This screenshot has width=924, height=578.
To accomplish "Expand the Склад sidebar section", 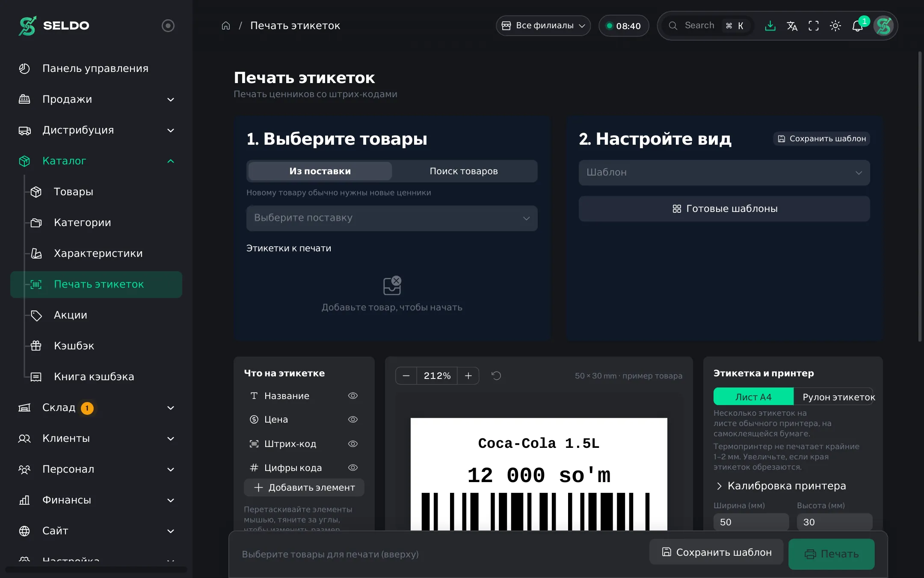I will tap(96, 408).
